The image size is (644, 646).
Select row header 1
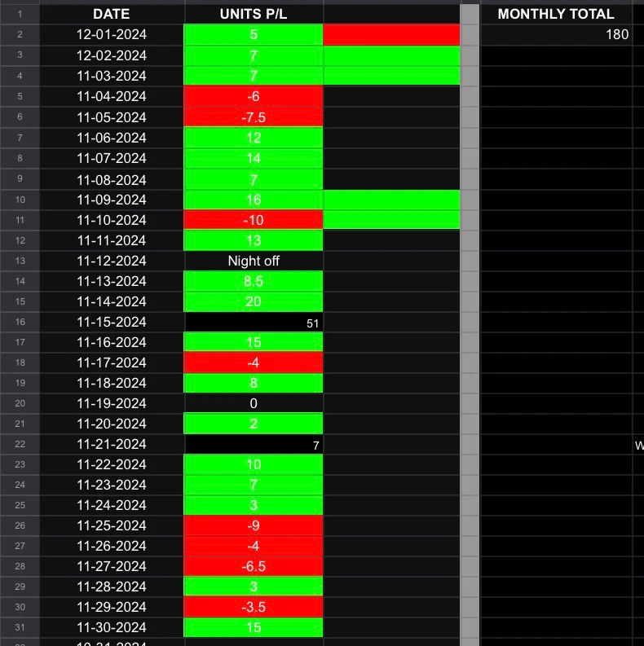(x=20, y=14)
